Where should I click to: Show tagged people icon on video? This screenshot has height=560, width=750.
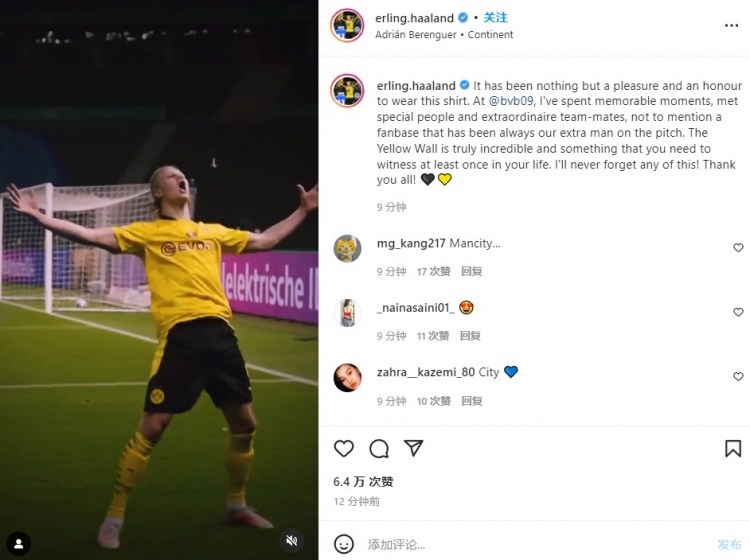click(19, 544)
